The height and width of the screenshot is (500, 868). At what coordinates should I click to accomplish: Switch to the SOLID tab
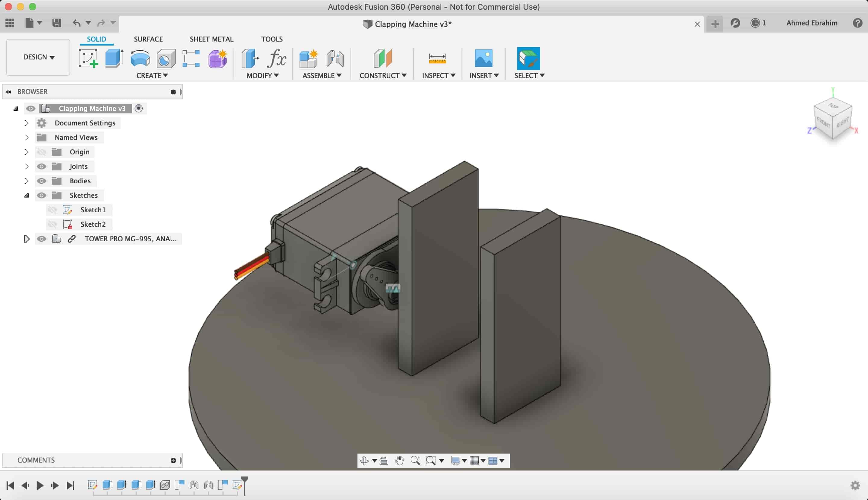pos(96,39)
